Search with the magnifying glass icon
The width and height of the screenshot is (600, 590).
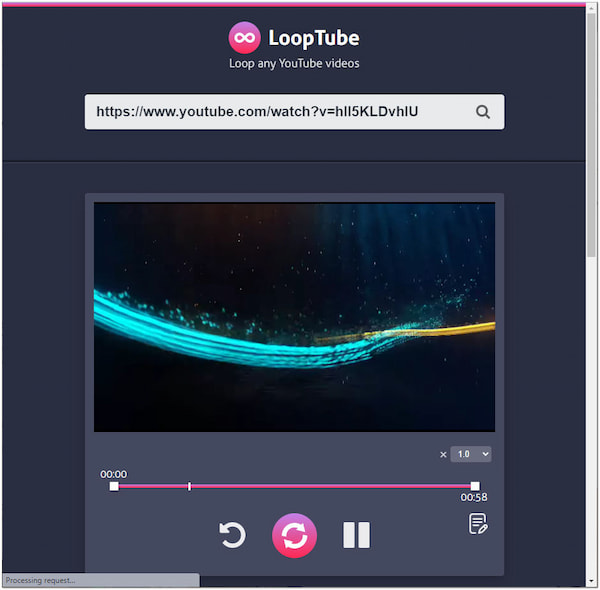483,112
